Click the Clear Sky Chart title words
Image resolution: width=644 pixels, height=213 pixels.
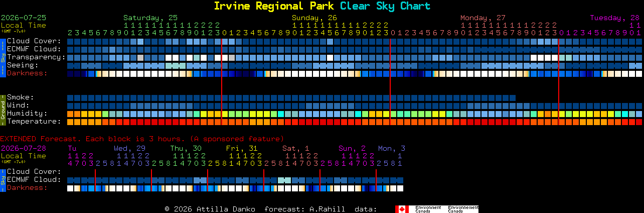click(385, 6)
